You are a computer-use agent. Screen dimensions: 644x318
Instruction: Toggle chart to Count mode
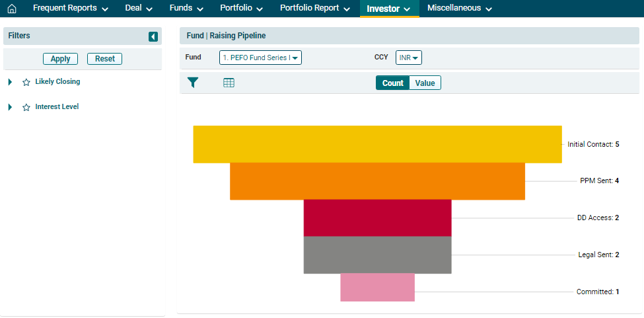tap(392, 83)
